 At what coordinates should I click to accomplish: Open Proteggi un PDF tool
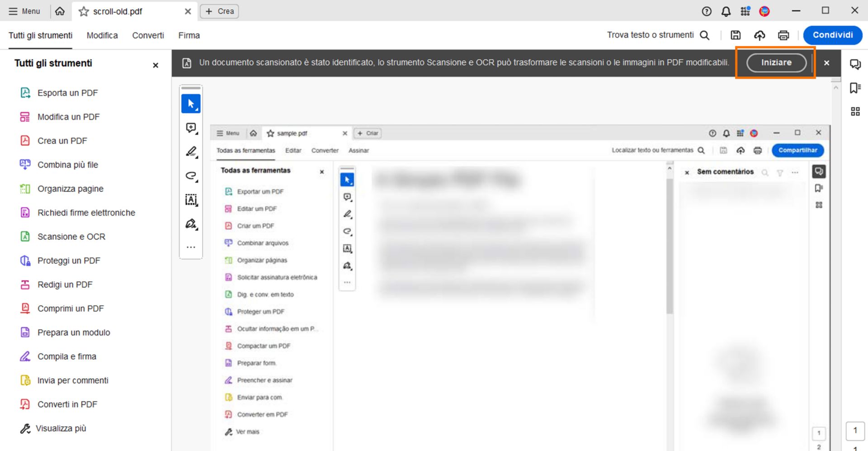coord(60,261)
